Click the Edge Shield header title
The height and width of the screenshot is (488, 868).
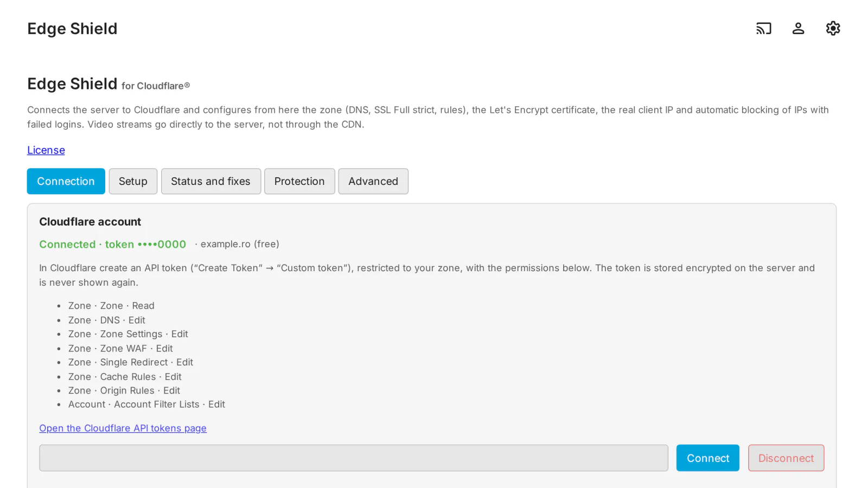[x=72, y=29]
